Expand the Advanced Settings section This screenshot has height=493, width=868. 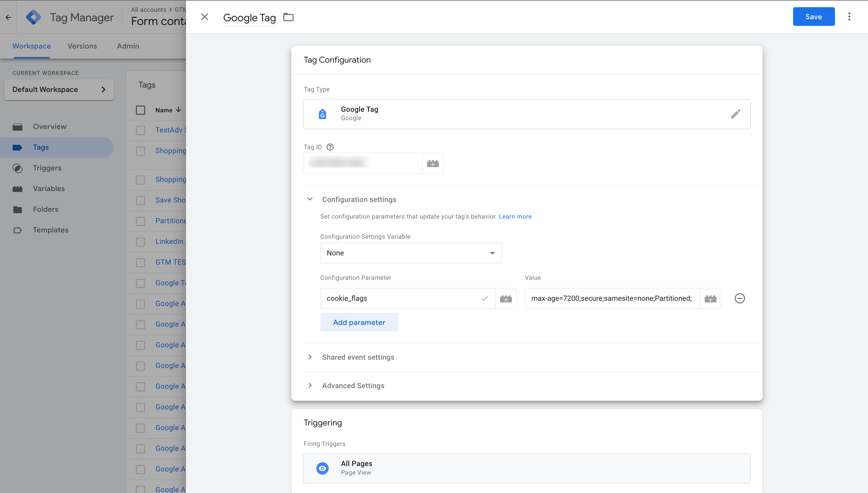click(353, 386)
